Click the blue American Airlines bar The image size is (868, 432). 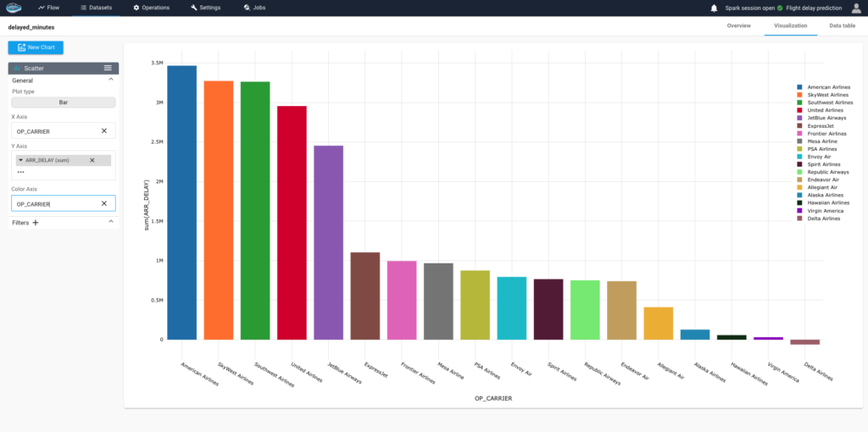[x=181, y=202]
